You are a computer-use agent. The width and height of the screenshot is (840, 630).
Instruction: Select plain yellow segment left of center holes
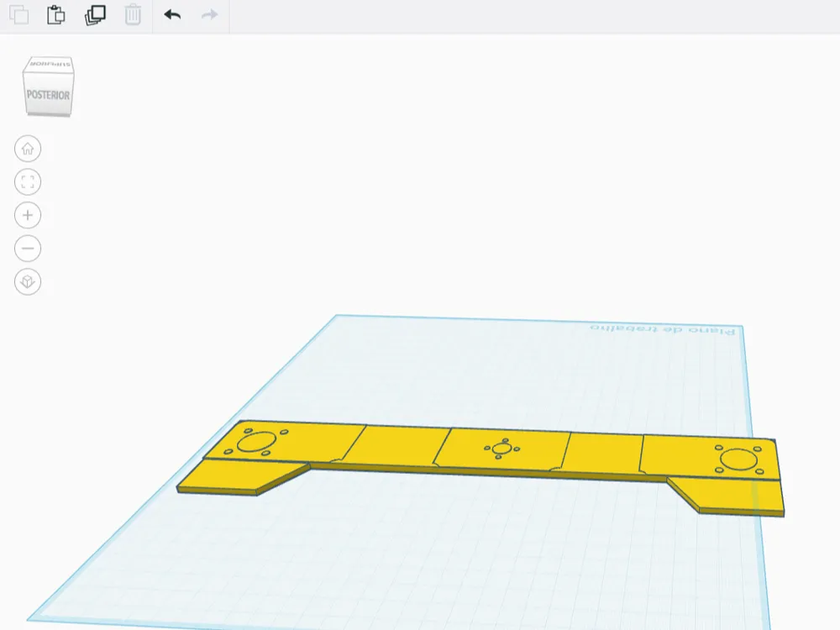tap(401, 446)
